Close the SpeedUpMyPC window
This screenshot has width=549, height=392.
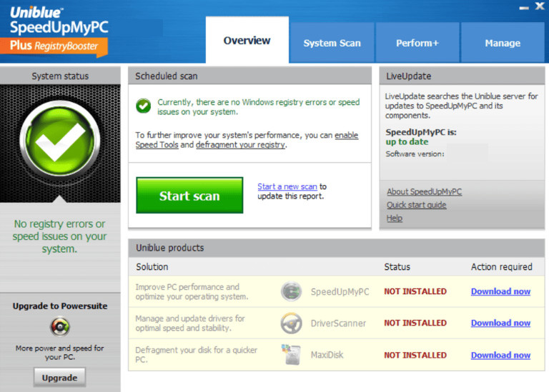click(540, 6)
